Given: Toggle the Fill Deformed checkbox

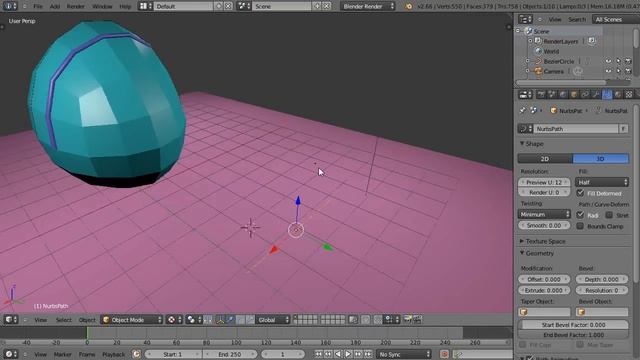Looking at the screenshot, I should 580,193.
